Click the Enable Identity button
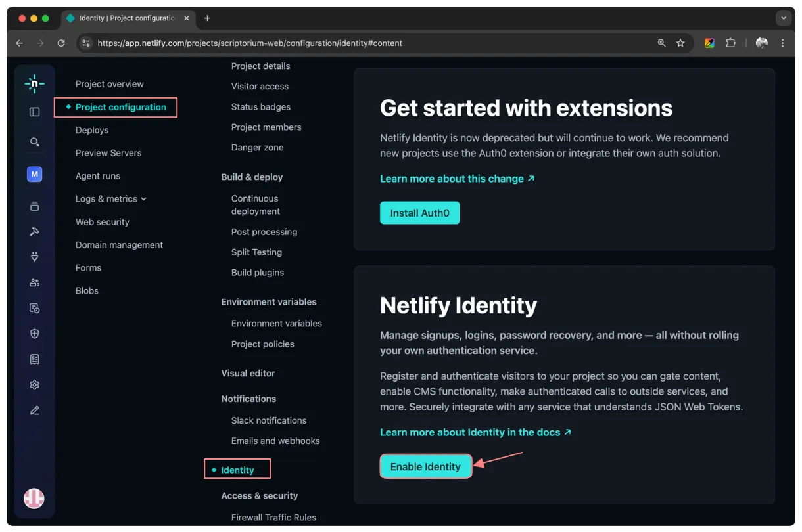The width and height of the screenshot is (802, 532). pos(425,466)
